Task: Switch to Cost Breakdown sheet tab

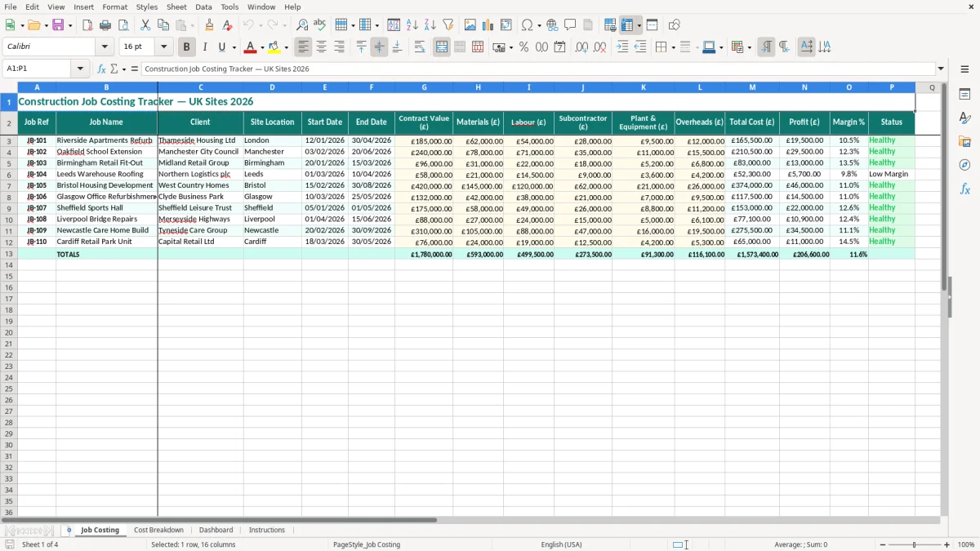Action: (x=158, y=531)
